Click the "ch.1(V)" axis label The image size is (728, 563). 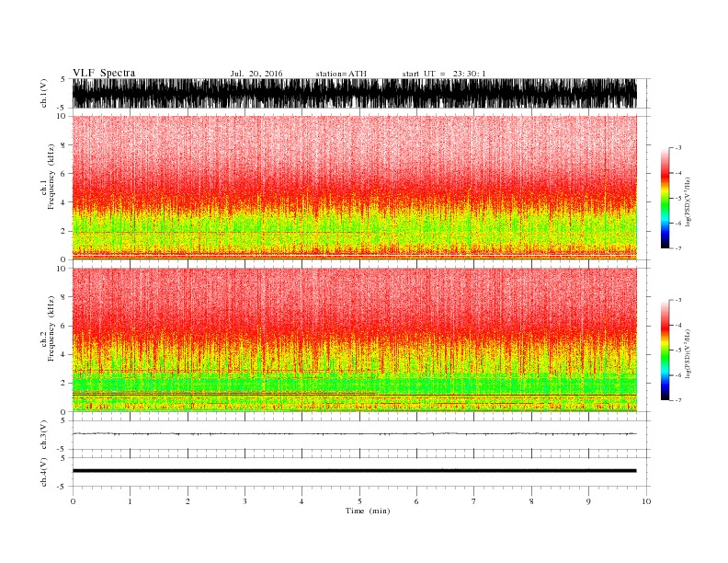click(44, 93)
